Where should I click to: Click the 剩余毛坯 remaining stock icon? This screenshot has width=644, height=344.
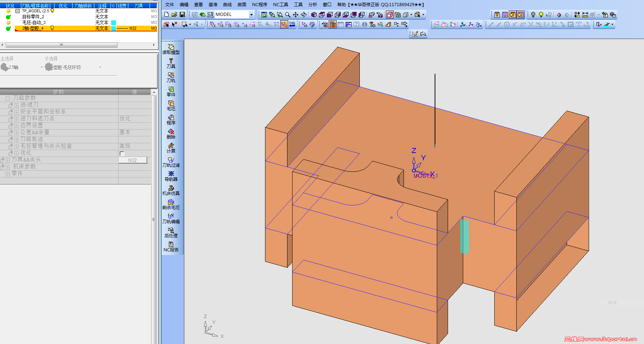point(171,205)
